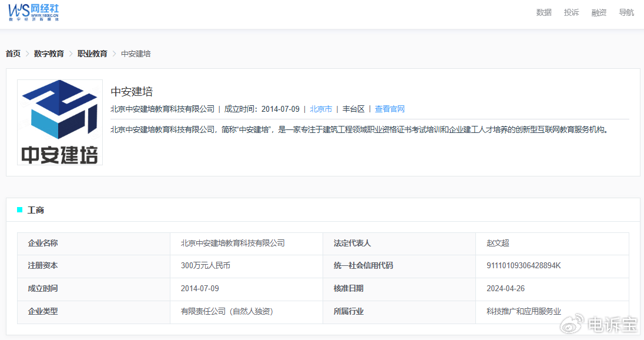Click the cyan square icon beside 工商

click(x=20, y=210)
